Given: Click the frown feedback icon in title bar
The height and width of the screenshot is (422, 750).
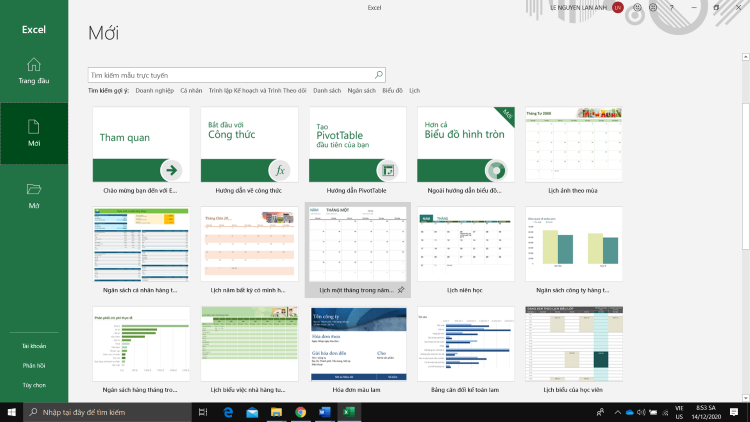Looking at the screenshot, I should pos(653,8).
